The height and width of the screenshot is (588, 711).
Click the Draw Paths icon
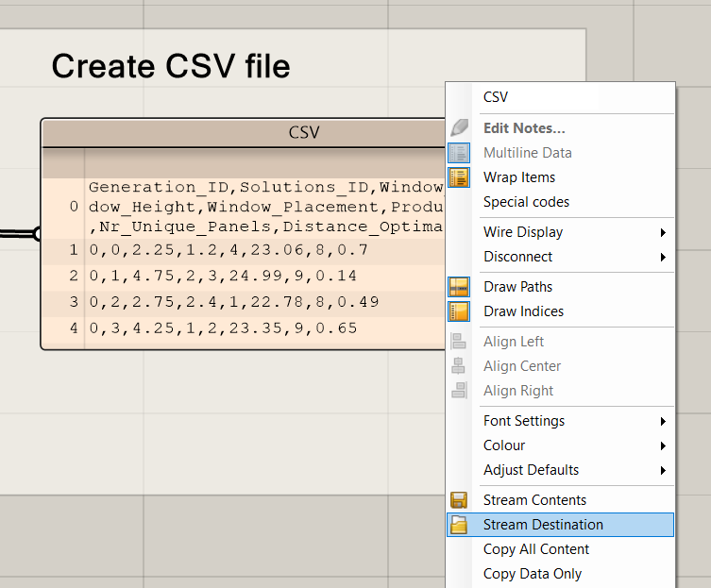[x=459, y=287]
